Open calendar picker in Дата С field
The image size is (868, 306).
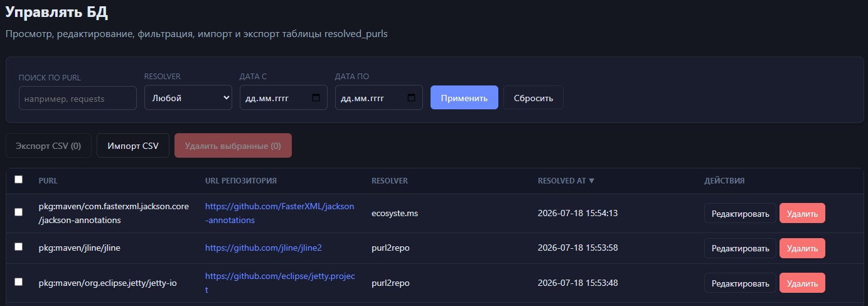316,98
